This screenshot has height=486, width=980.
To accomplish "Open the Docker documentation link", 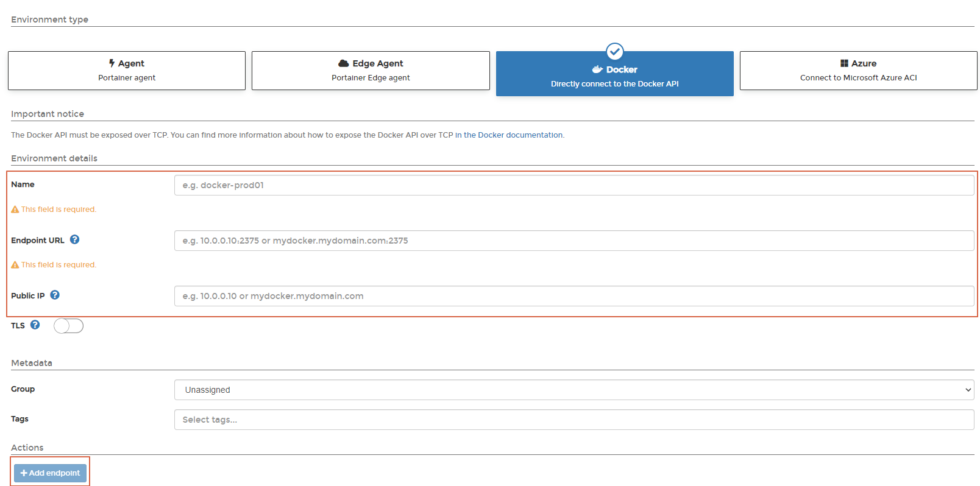I will (510, 135).
